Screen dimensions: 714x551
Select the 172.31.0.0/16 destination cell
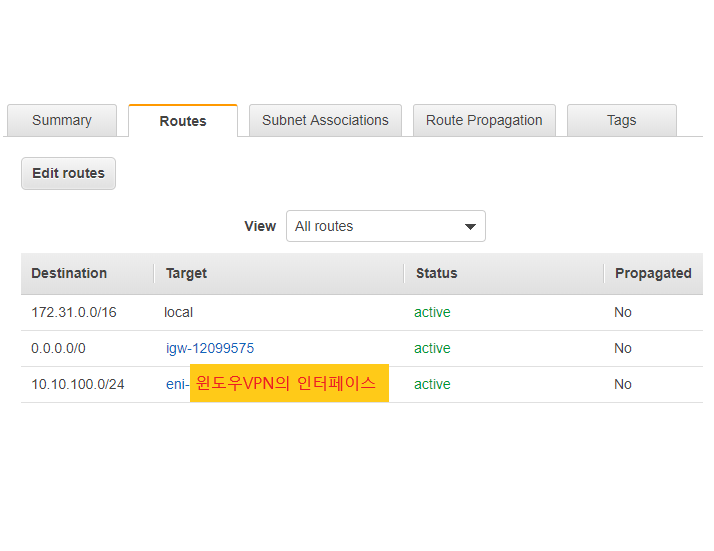click(x=74, y=312)
